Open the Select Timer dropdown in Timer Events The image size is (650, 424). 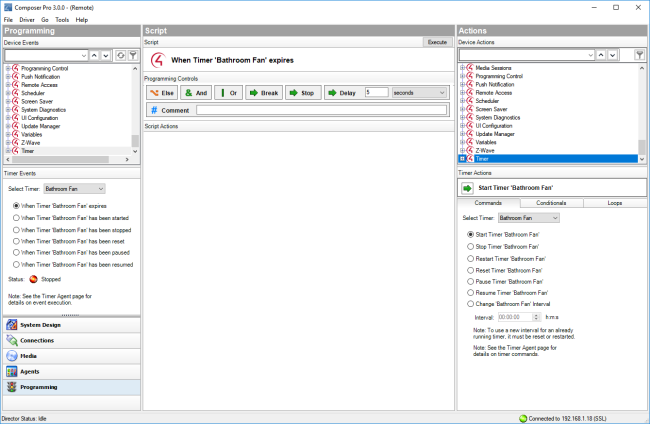tap(74, 189)
